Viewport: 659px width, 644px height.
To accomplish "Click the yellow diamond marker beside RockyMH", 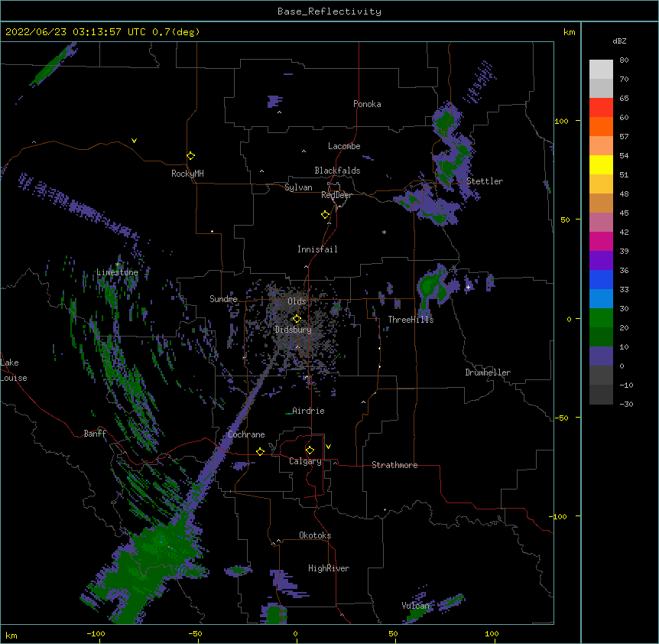I will [x=190, y=156].
